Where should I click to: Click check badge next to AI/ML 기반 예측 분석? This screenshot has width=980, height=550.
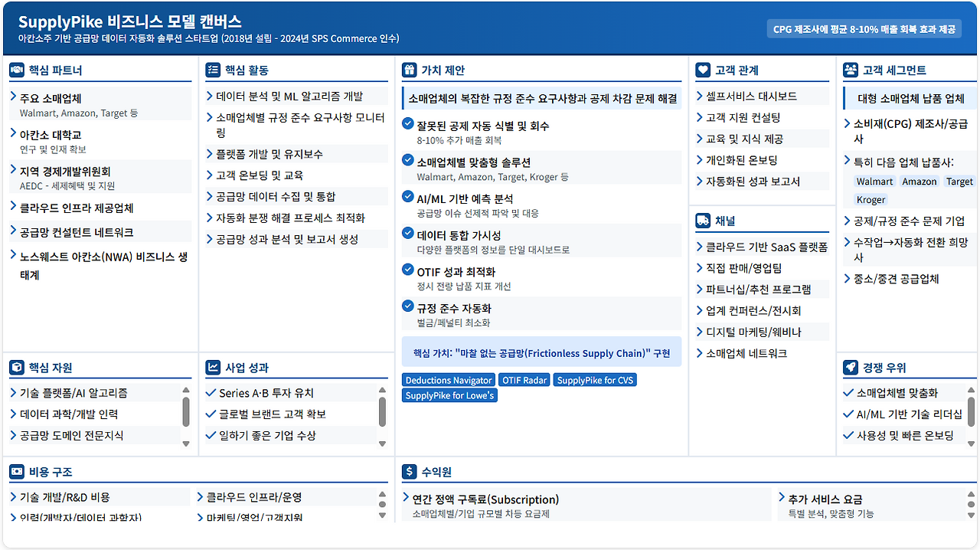tap(408, 198)
